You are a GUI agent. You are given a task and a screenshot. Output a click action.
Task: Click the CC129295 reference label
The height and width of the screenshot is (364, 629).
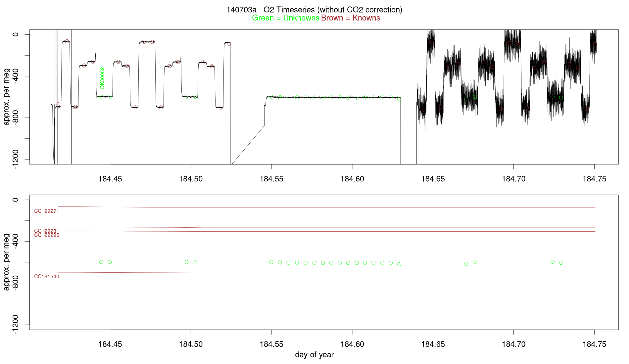pyautogui.click(x=47, y=235)
